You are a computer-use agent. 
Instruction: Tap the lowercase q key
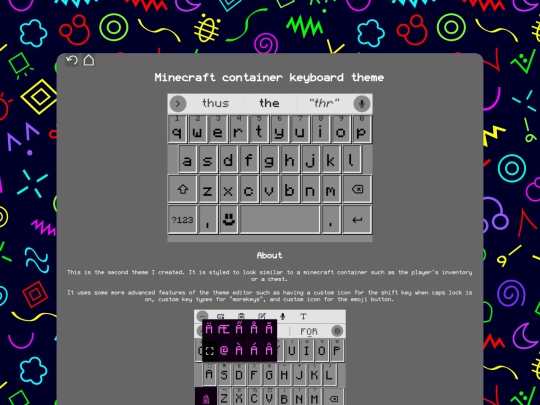177,129
